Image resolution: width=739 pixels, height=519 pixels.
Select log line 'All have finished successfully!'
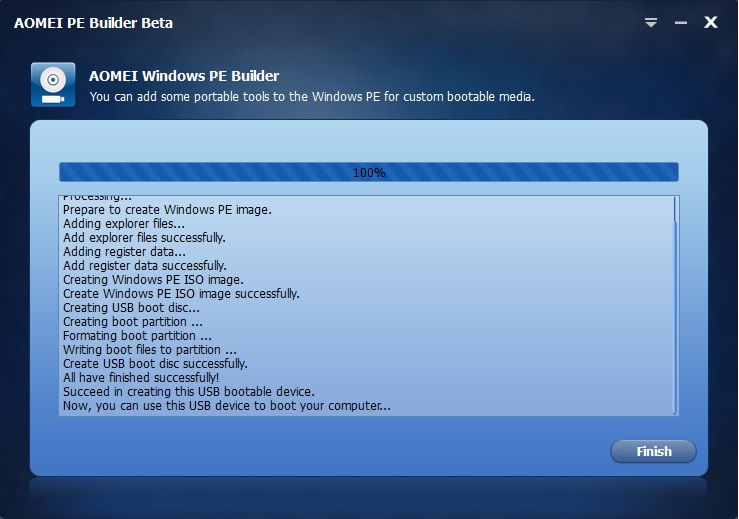coord(141,378)
